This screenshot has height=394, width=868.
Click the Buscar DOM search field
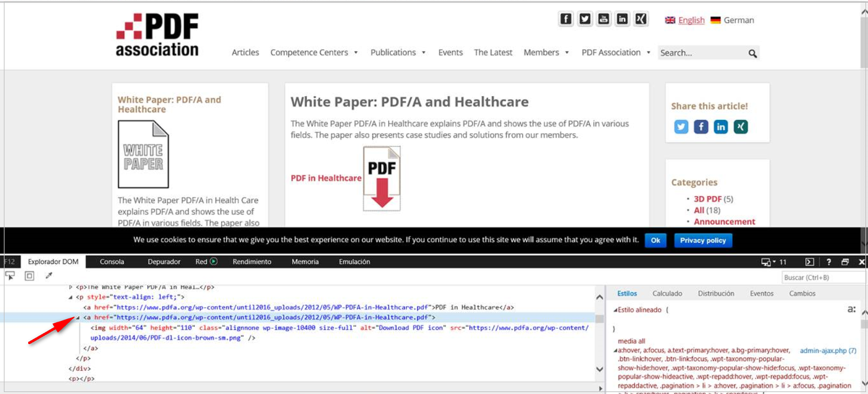pyautogui.click(x=823, y=277)
